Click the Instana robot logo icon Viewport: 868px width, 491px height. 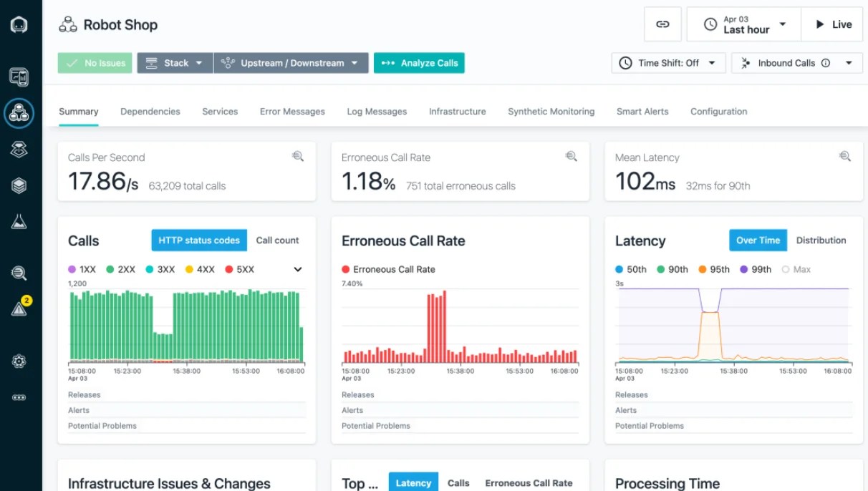[19, 24]
